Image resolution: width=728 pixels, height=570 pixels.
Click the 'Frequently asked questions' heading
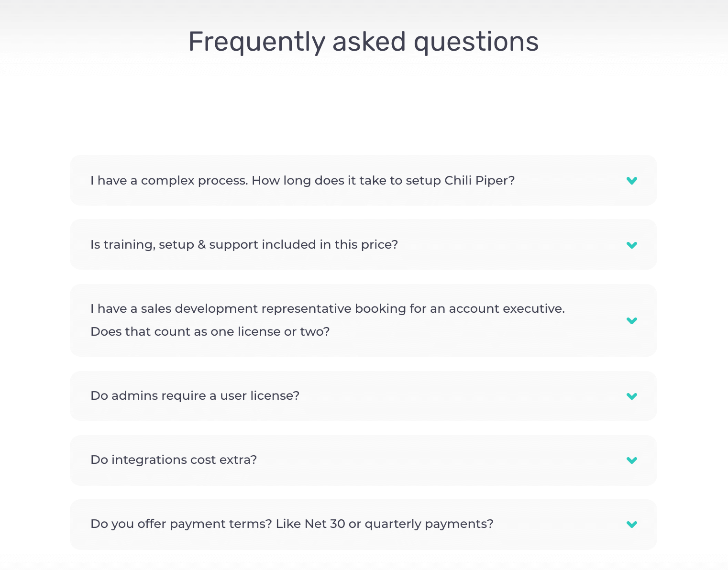tap(364, 42)
